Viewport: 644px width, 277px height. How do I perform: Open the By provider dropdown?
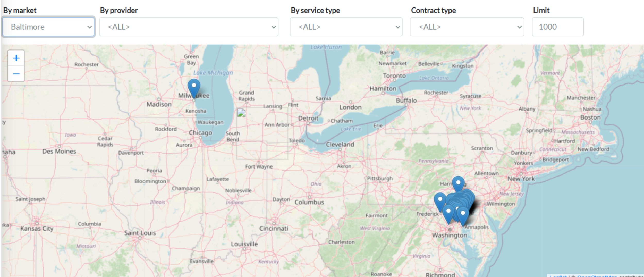click(188, 27)
